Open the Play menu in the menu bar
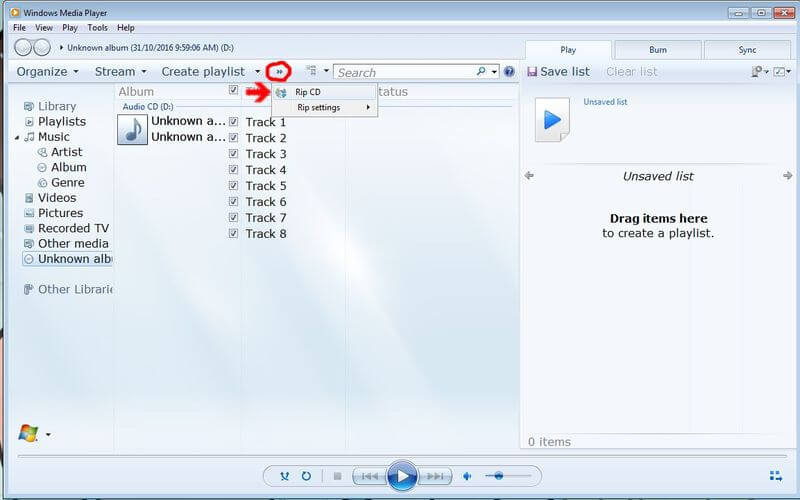The height and width of the screenshot is (500, 800). [x=70, y=28]
